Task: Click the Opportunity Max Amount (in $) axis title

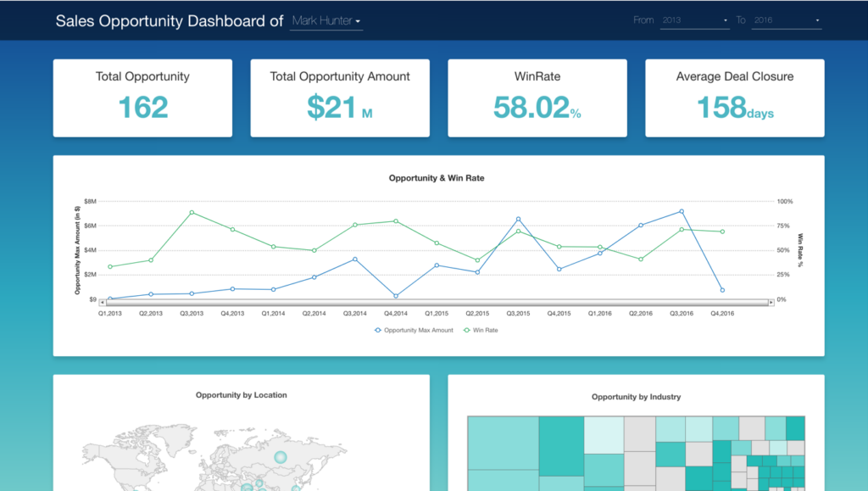Action: pyautogui.click(x=77, y=250)
